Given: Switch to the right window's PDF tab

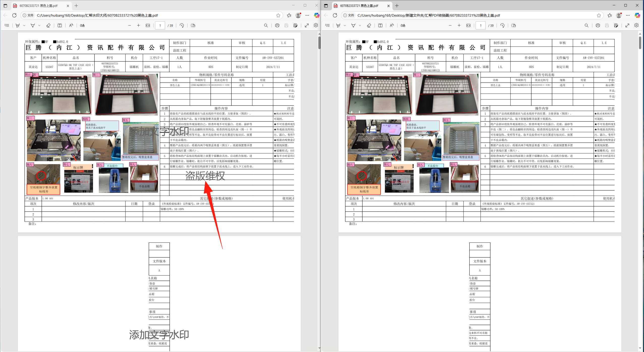Looking at the screenshot, I should [359, 6].
